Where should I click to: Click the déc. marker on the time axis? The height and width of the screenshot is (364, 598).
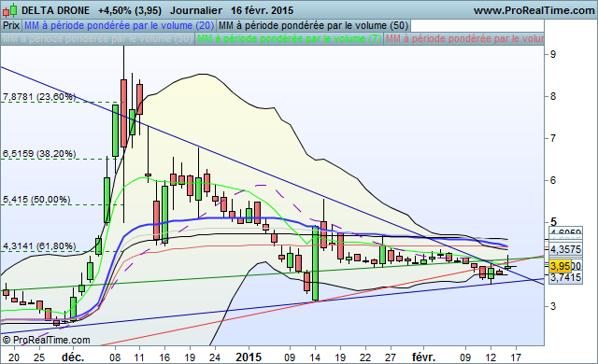73,357
